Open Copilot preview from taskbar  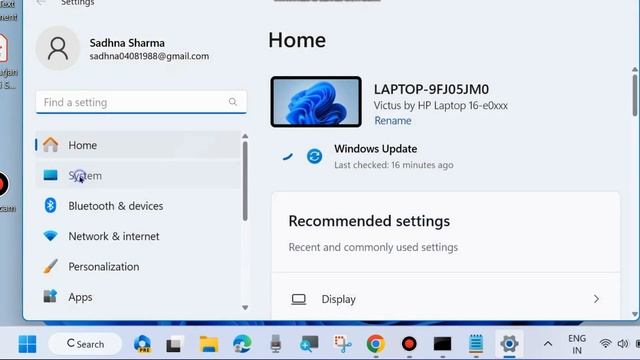142,344
